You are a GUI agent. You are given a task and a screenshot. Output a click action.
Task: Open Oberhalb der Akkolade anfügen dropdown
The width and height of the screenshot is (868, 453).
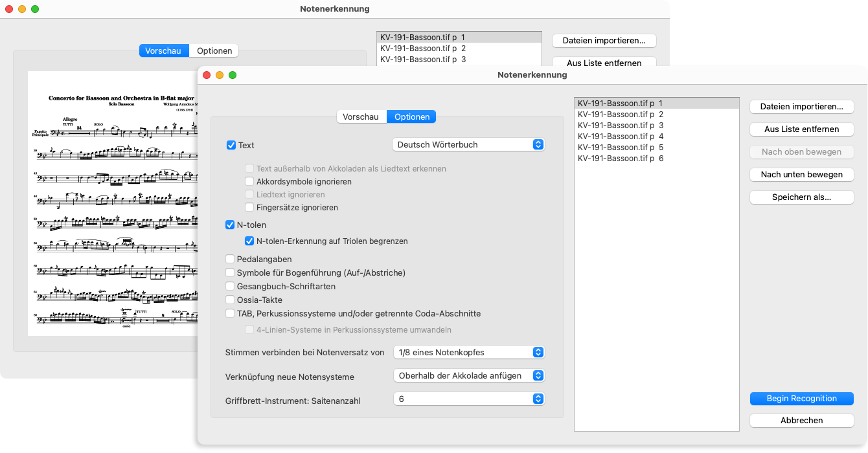click(x=469, y=376)
